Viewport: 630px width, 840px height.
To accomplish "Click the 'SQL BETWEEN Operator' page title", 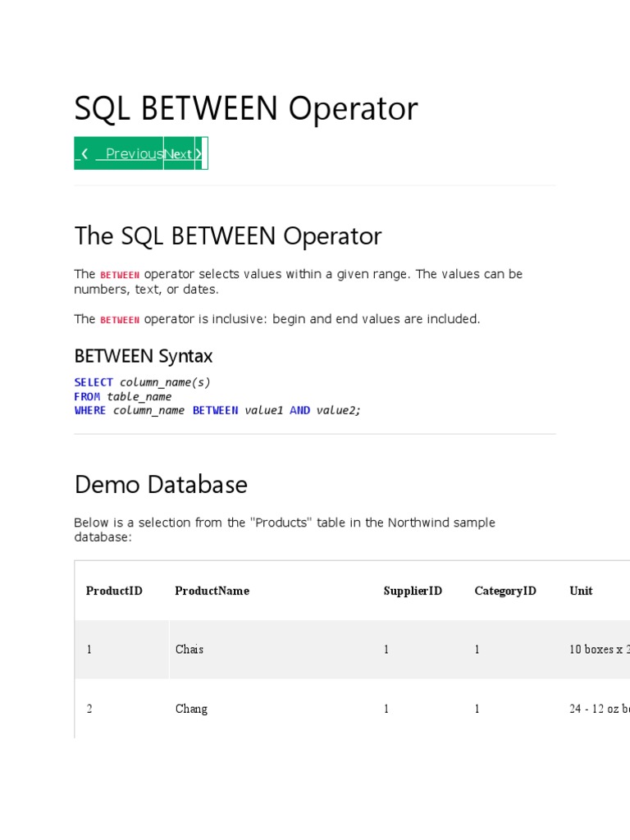I will click(x=246, y=108).
